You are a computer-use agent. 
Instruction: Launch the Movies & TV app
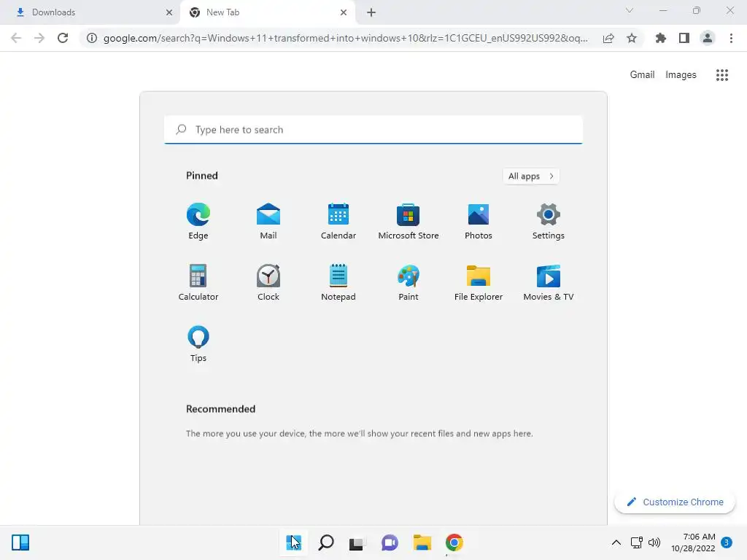[549, 283]
